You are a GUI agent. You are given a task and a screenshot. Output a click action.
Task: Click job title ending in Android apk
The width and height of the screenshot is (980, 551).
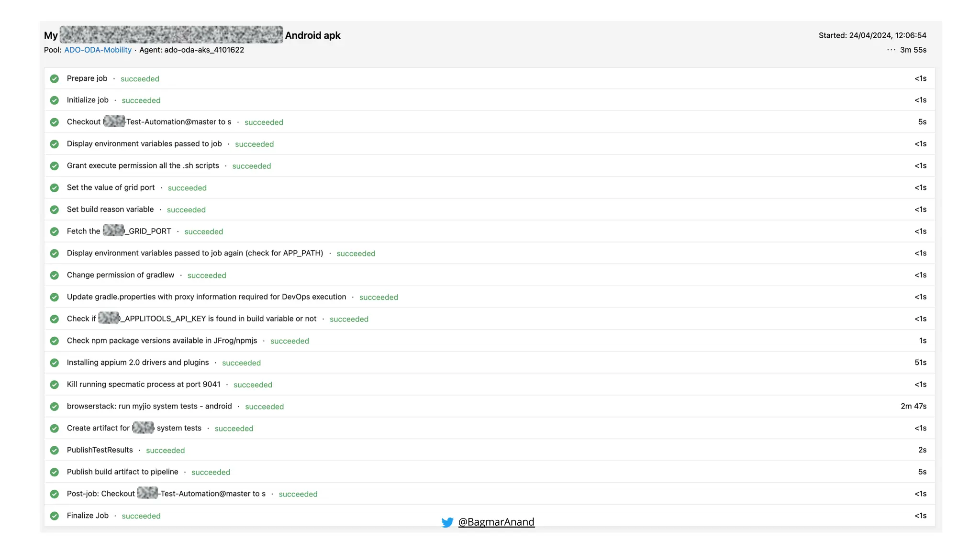tap(312, 35)
